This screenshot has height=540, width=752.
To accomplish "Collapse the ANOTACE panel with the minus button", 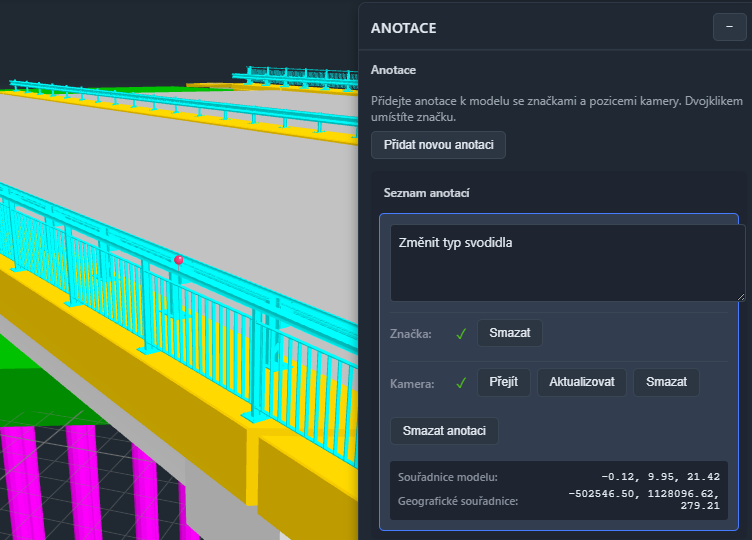I will coord(729,28).
